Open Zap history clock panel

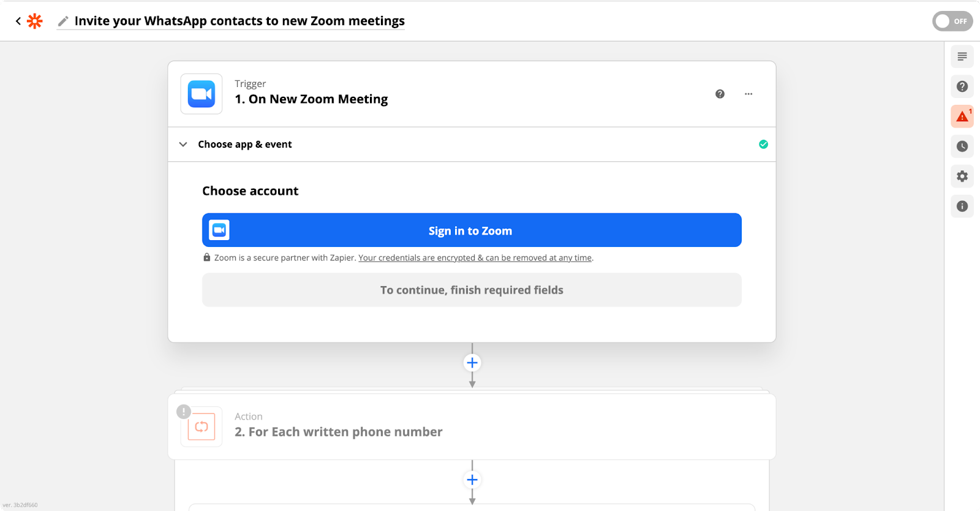coord(962,146)
